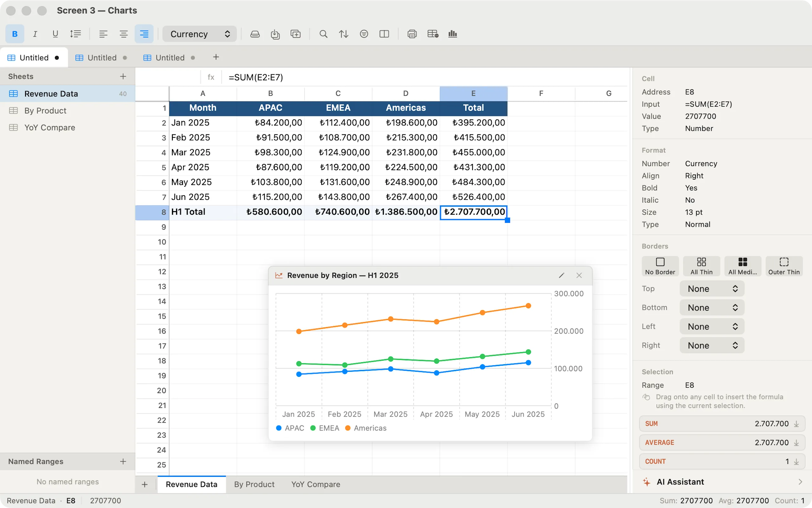Click the ₺1.386.500,00 Americas total cell

click(406, 212)
